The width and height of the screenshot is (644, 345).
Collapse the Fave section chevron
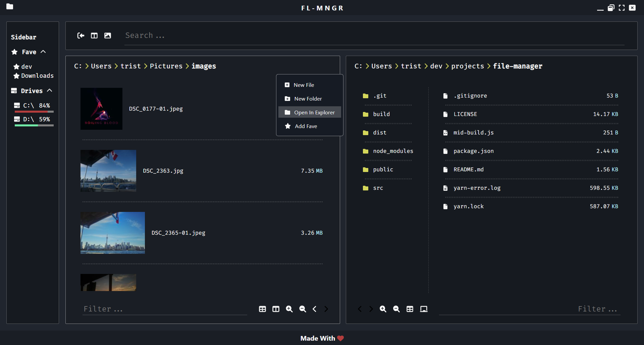click(x=43, y=52)
